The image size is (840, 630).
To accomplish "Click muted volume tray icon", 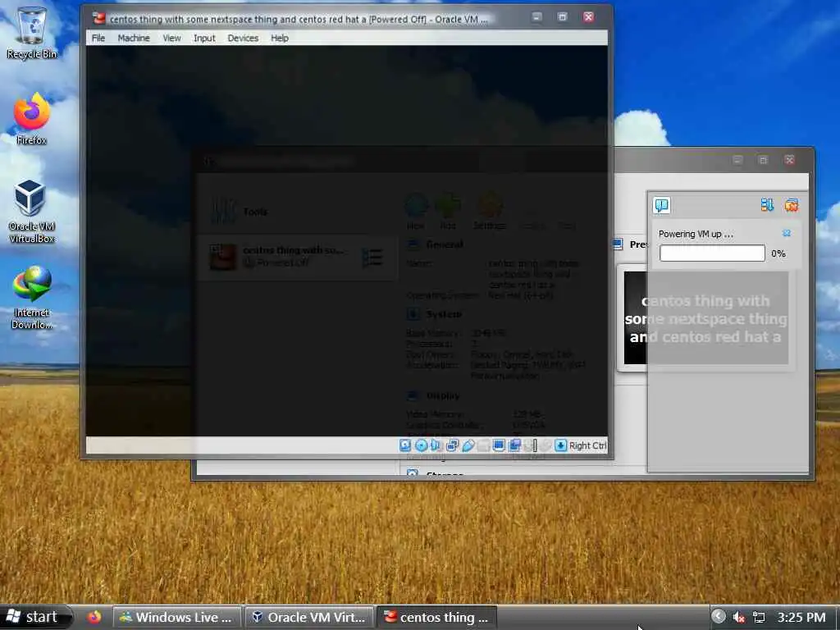I will (739, 617).
